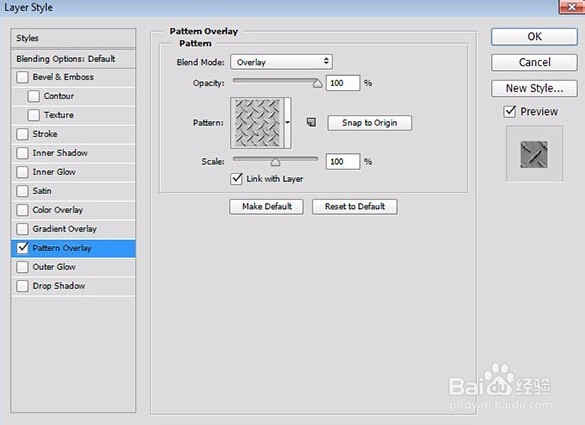Toggle the Preview checkbox
The height and width of the screenshot is (425, 585).
pos(510,111)
